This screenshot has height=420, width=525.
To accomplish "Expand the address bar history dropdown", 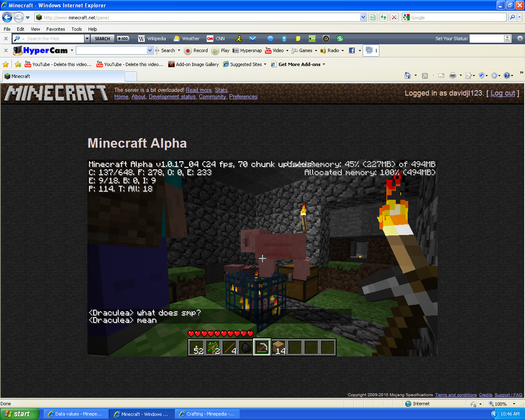I will point(363,17).
